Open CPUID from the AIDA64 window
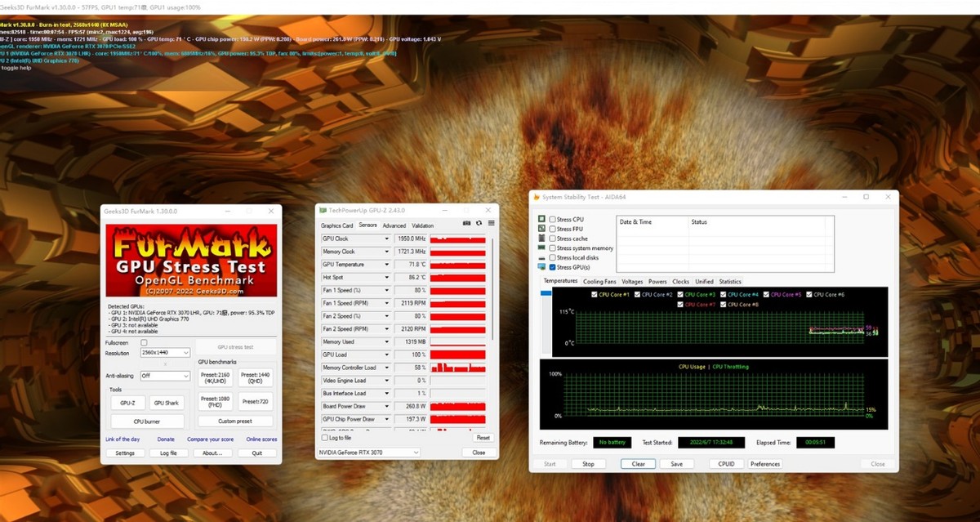 [x=726, y=464]
